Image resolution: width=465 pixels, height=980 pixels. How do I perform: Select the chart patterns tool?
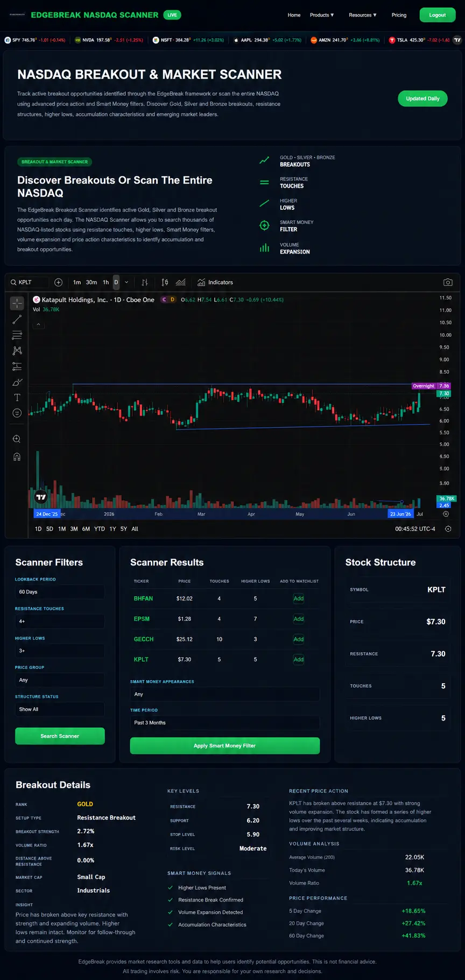tap(17, 351)
